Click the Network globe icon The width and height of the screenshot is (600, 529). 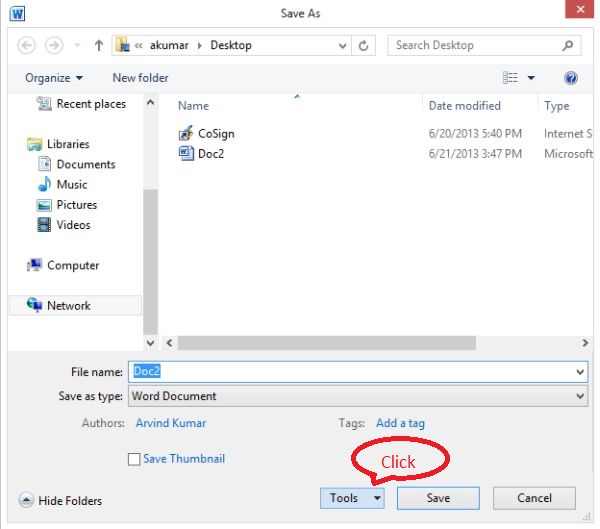[x=34, y=305]
